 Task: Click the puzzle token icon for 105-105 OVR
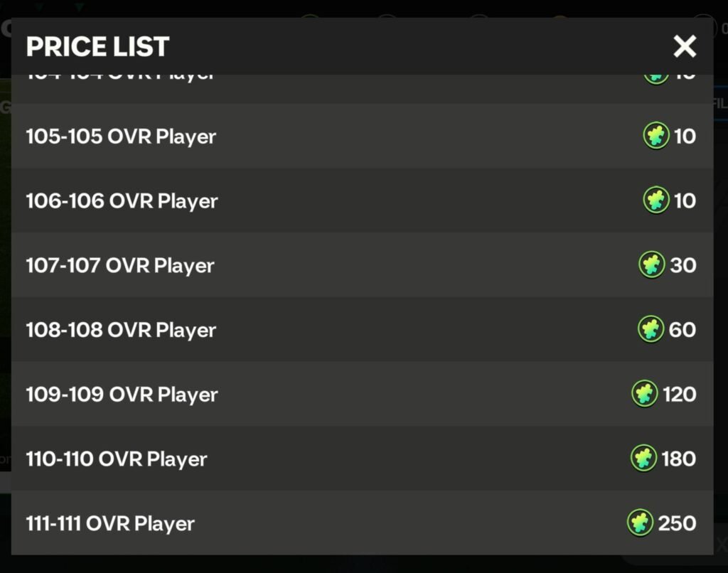pos(655,136)
